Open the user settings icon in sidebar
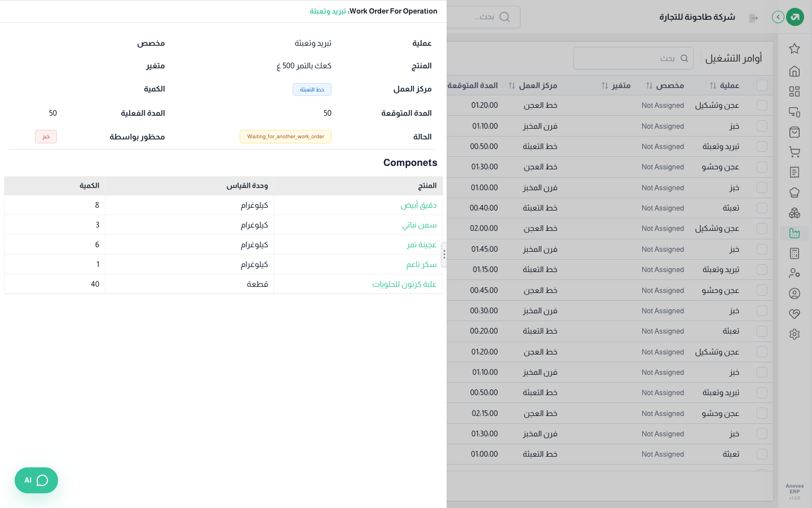Image resolution: width=812 pixels, height=508 pixels. [795, 273]
